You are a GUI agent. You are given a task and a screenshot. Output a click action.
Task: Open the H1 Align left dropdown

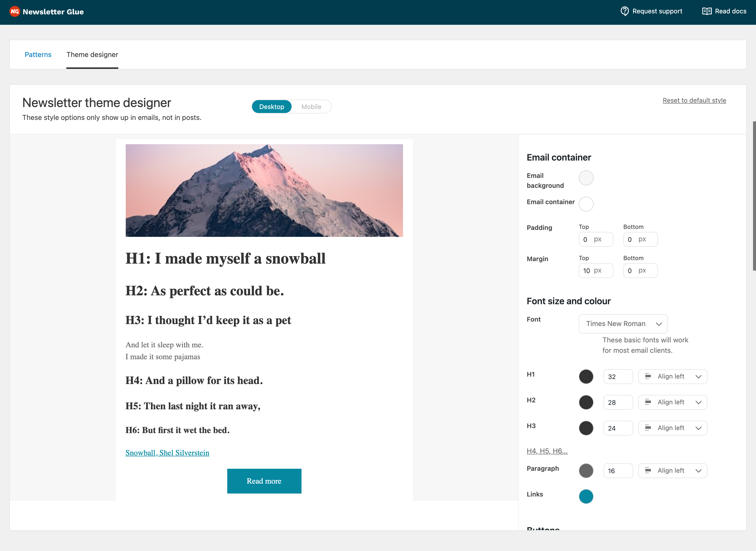(673, 377)
